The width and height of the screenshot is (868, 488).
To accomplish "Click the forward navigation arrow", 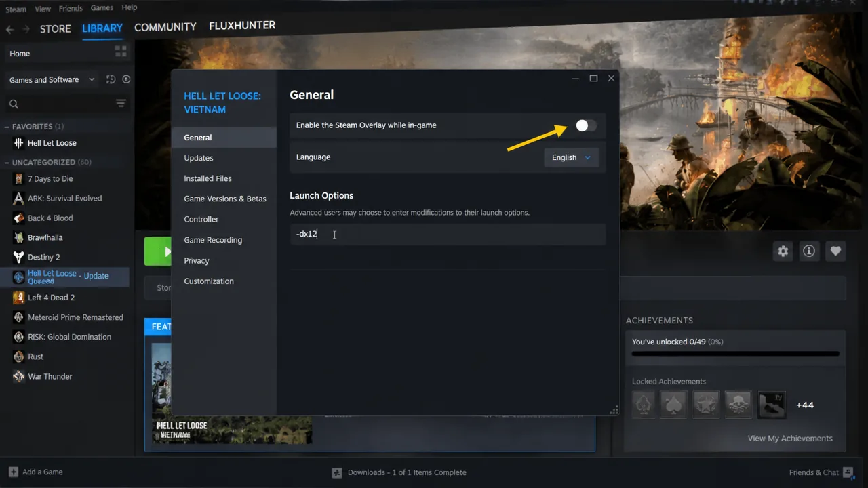I will 26,29.
